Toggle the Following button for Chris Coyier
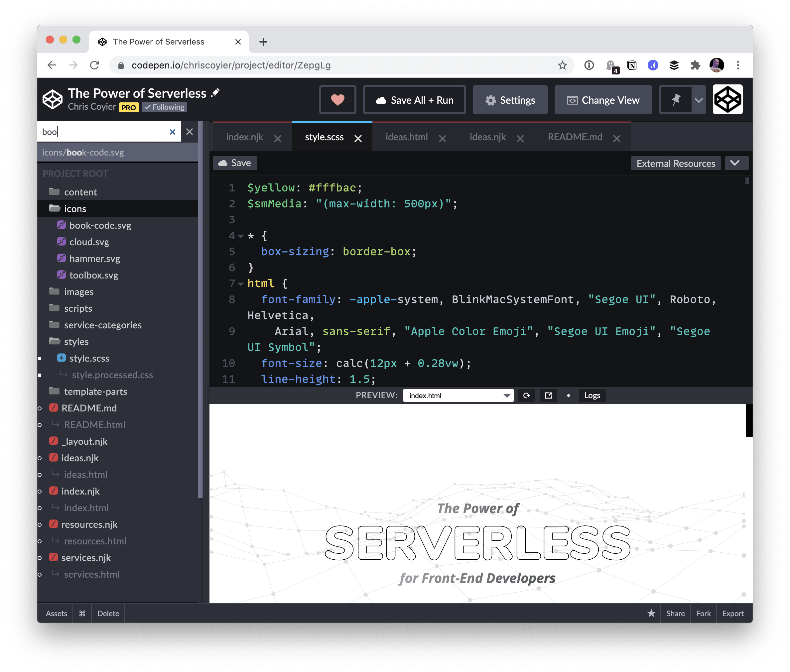Viewport: 790px width, 672px height. tap(164, 107)
